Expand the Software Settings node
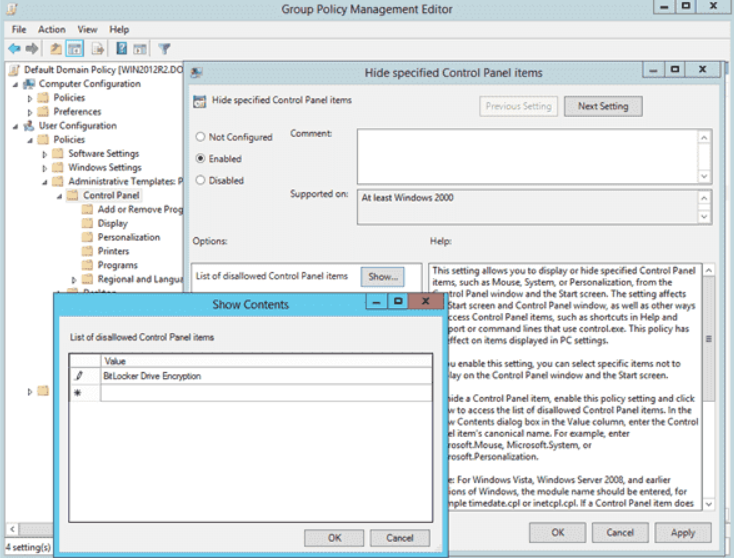 pyautogui.click(x=45, y=154)
